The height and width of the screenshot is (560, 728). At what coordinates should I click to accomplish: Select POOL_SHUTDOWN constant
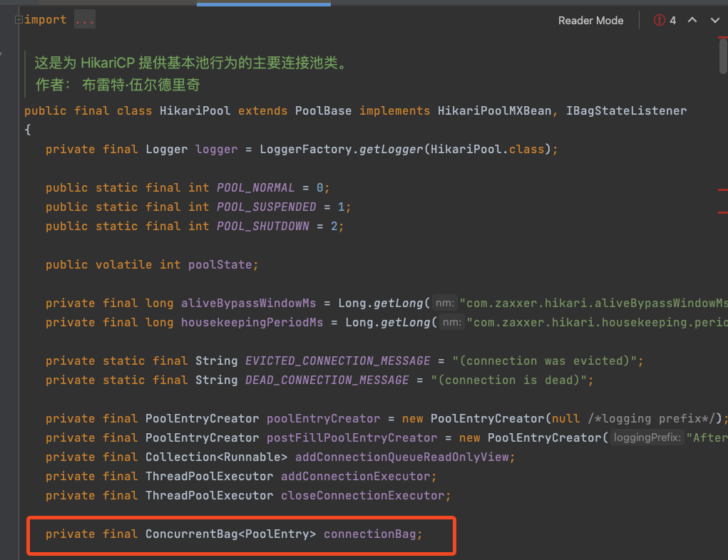[x=263, y=227]
